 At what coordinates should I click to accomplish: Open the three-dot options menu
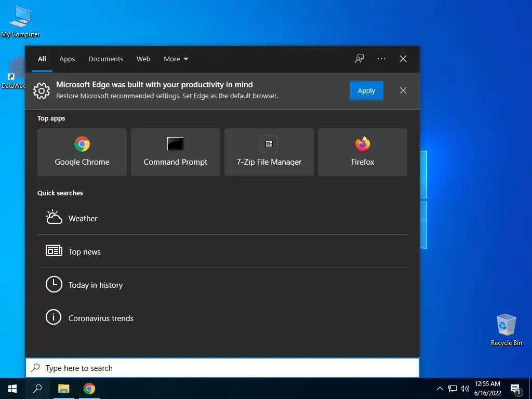coord(381,59)
